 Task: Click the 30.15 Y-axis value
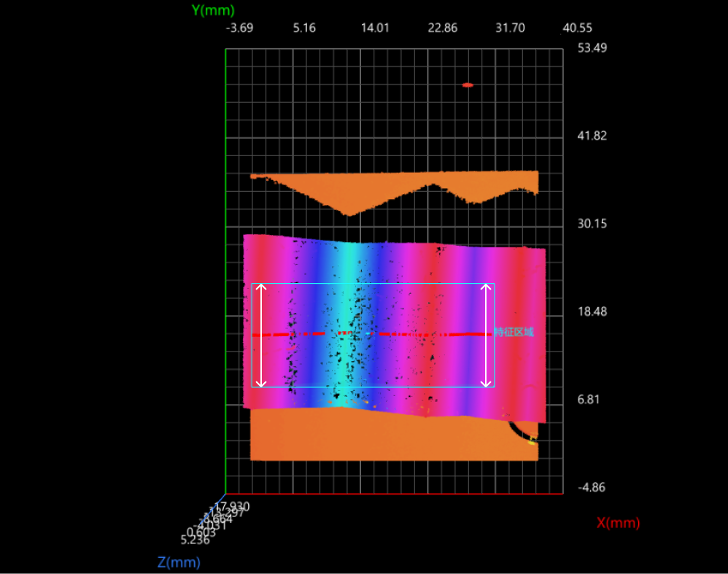click(x=592, y=223)
